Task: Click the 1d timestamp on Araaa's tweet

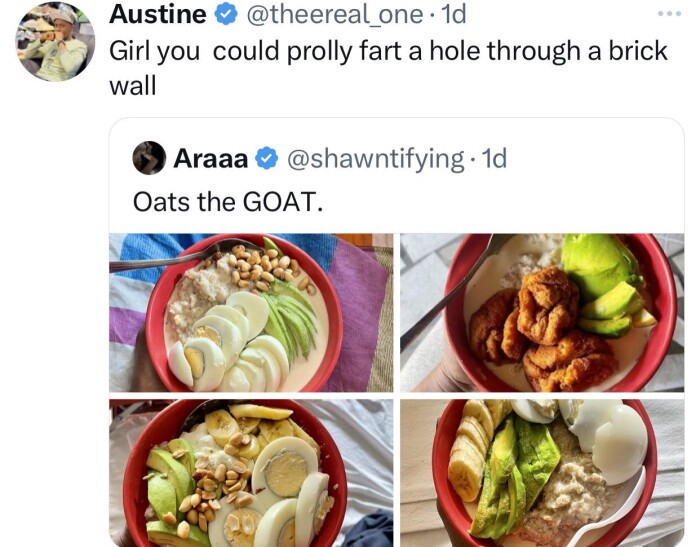Action: (495, 159)
